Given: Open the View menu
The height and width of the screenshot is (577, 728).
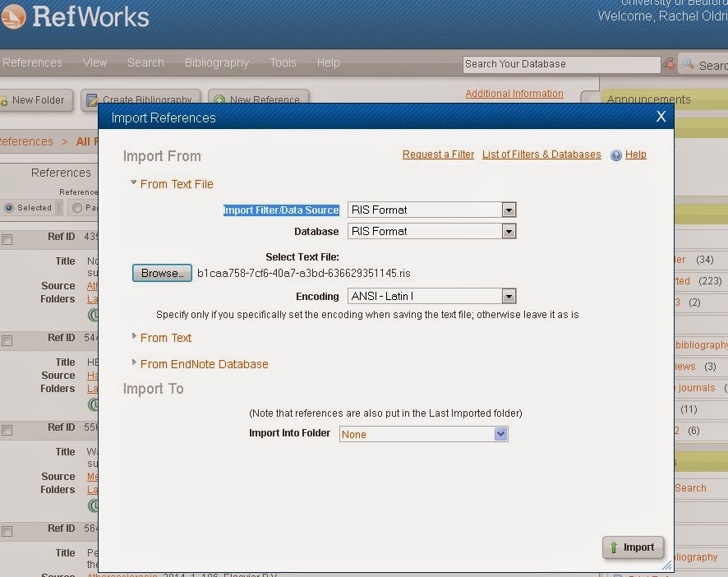Looking at the screenshot, I should point(94,62).
